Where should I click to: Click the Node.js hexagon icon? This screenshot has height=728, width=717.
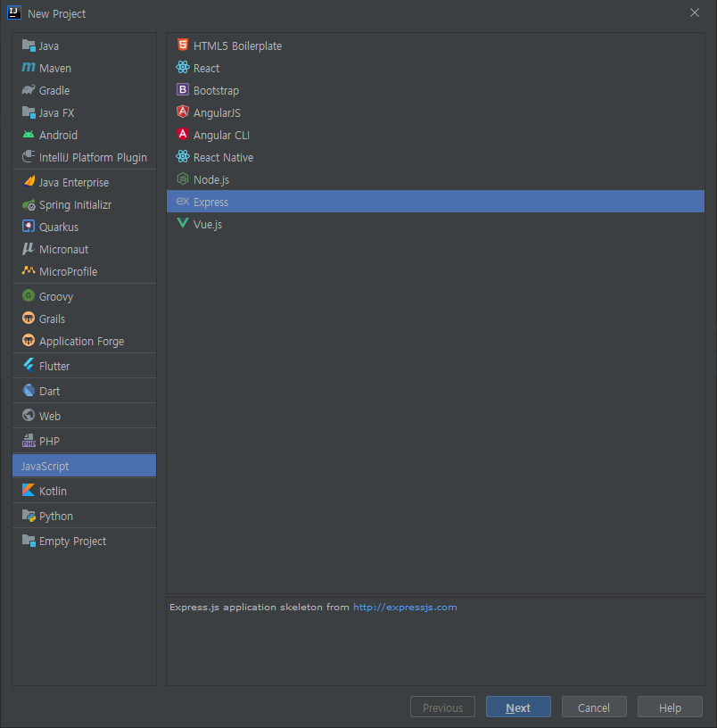[183, 178]
